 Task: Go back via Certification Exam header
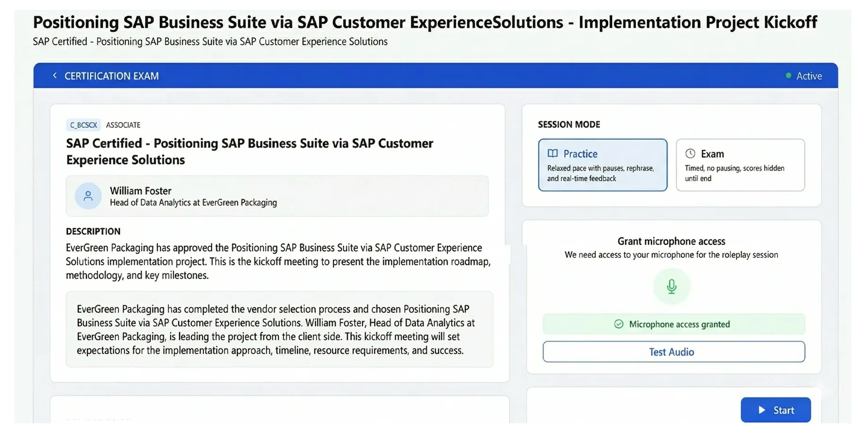(111, 76)
